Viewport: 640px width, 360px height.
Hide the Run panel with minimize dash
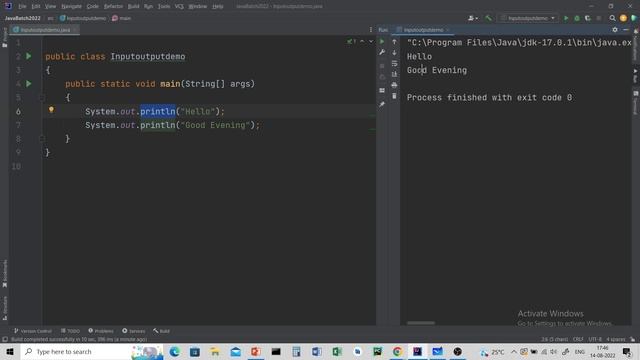[626, 30]
